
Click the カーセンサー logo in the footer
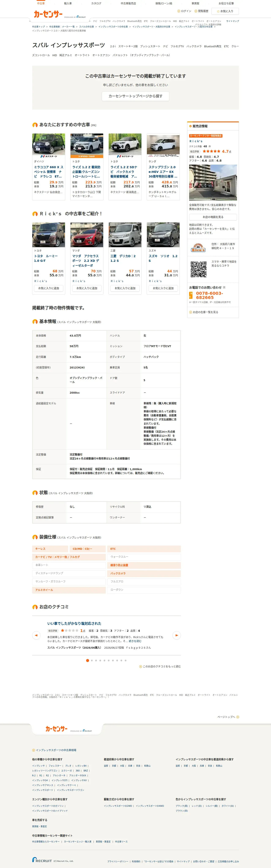[57, 729]
